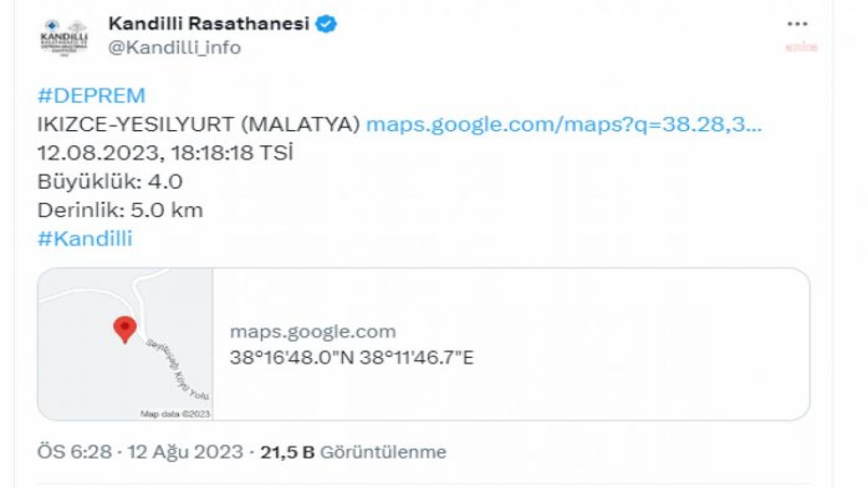The image size is (868, 488).
Task: Open the maps.google.com/maps?q=38.28 link
Action: [564, 125]
